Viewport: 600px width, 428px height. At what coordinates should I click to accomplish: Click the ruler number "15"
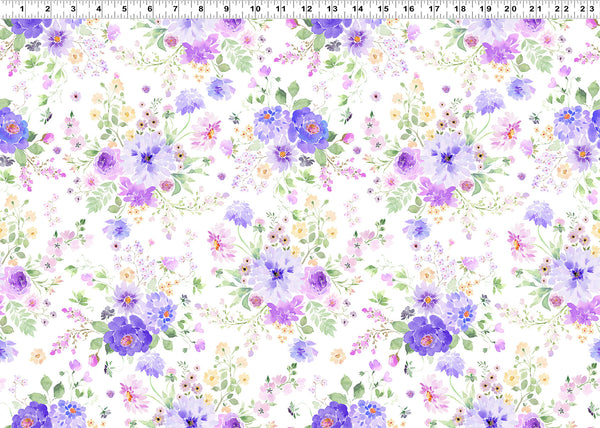coord(383,8)
